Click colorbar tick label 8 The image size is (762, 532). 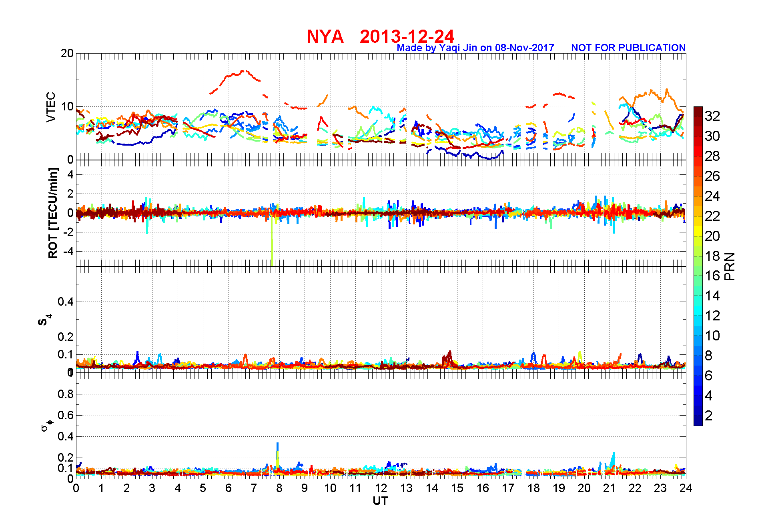point(708,356)
